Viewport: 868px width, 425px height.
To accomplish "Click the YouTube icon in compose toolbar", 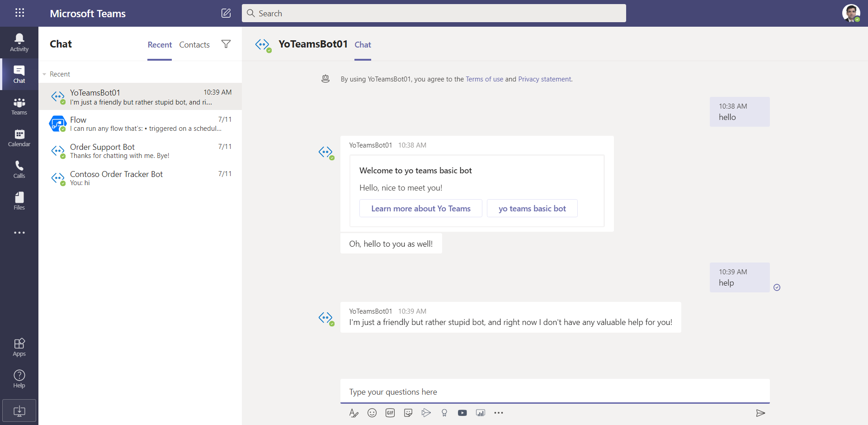I will coord(462,413).
